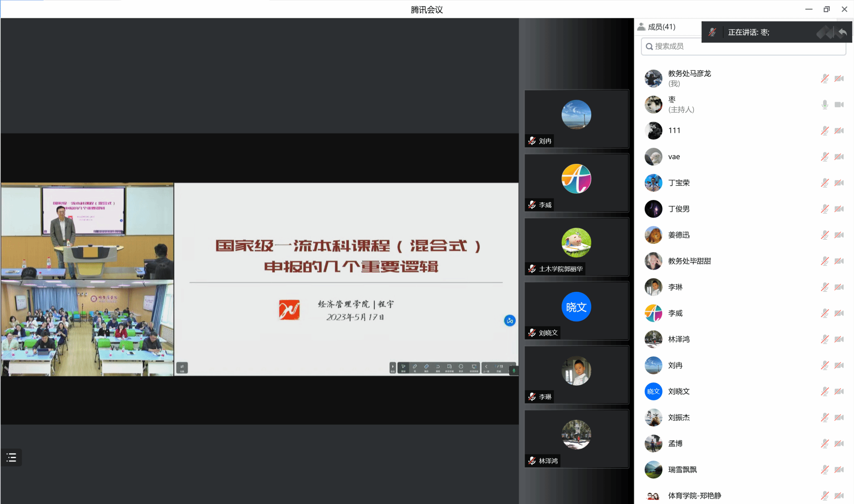854x504 pixels.
Task: Open 成员(41) members panel header
Action: pos(661,27)
